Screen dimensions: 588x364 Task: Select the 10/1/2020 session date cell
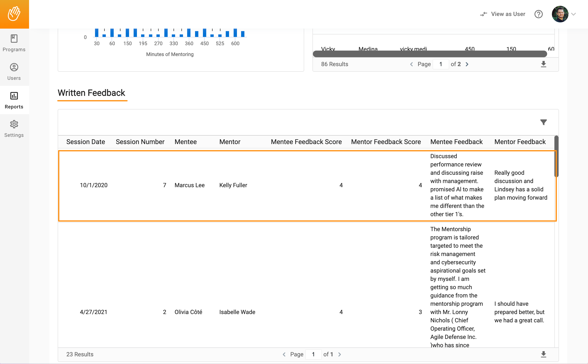pyautogui.click(x=93, y=185)
